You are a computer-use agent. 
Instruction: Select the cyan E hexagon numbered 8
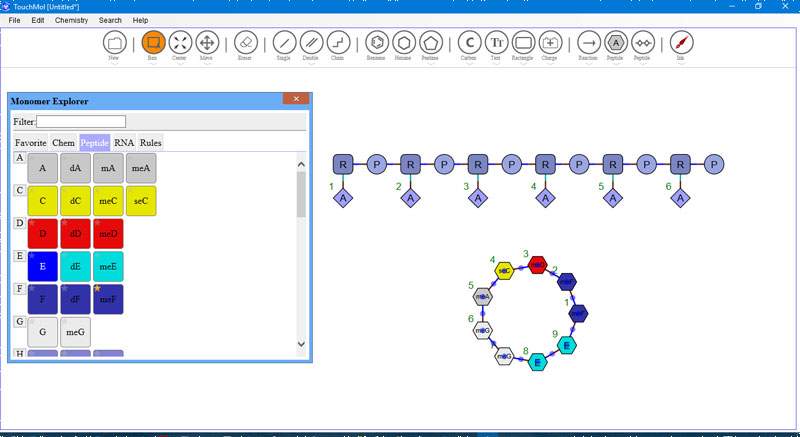point(537,363)
